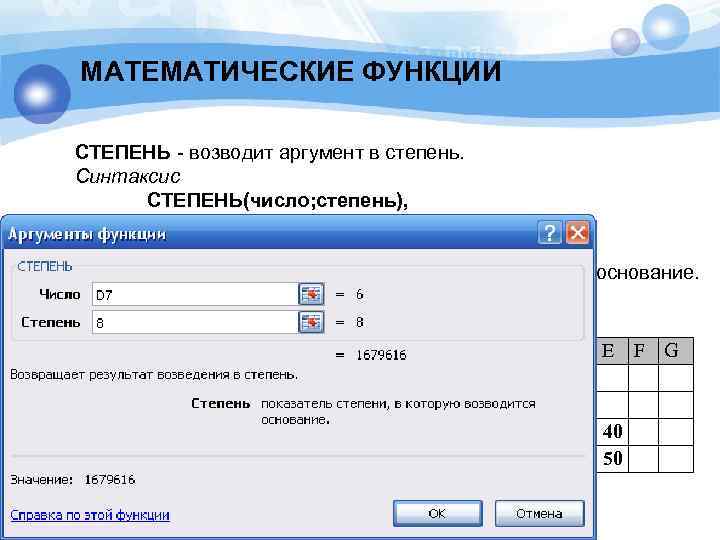720x540 pixels.
Task: Click the СТЕПЕНЬ(число;степень) syntax line
Action: coord(277,200)
